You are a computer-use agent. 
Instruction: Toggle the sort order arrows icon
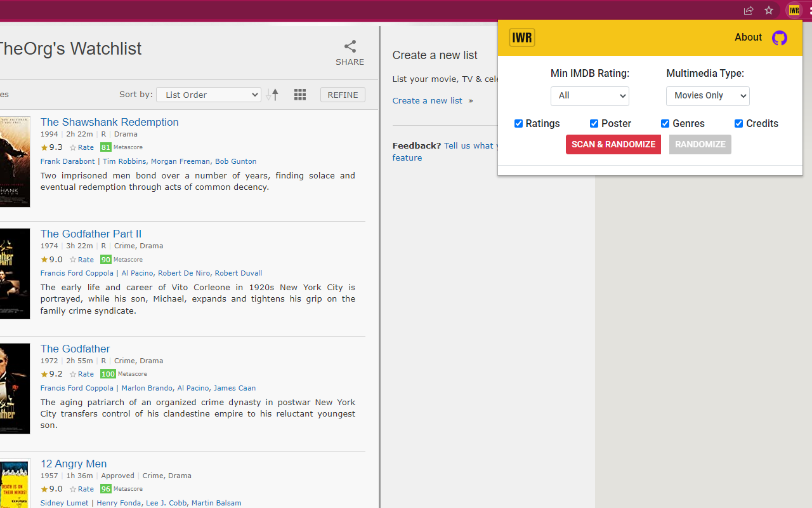point(273,95)
